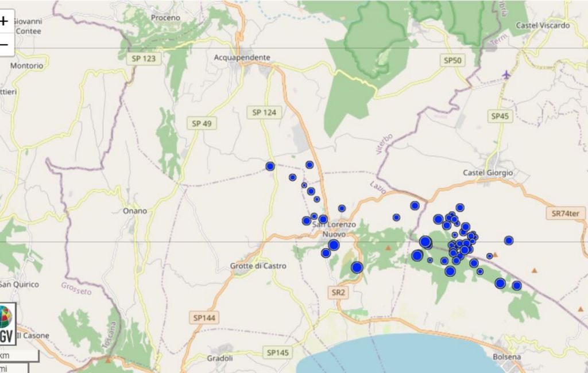Select the westernmost earthquake marker near SP 124
This screenshot has width=588, height=373.
[270, 166]
